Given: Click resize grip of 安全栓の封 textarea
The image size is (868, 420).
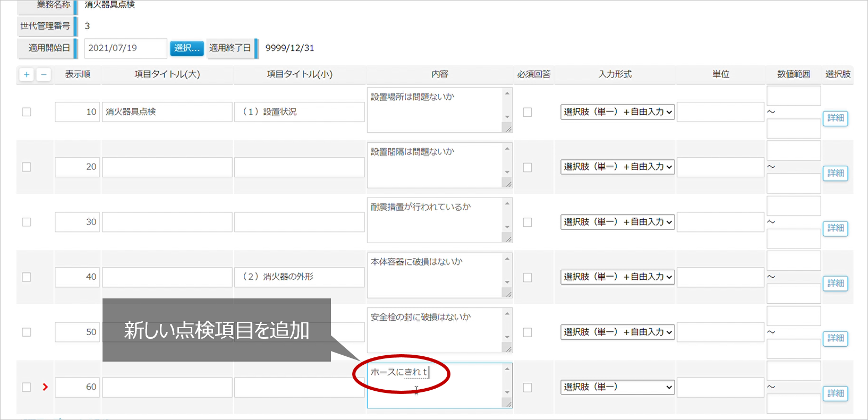Looking at the screenshot, I should pos(508,348).
